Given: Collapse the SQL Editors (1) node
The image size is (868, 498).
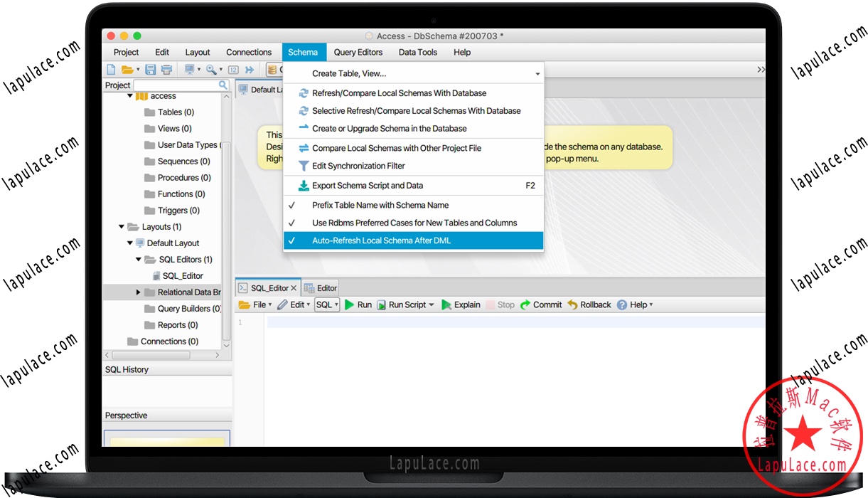Looking at the screenshot, I should [x=139, y=260].
